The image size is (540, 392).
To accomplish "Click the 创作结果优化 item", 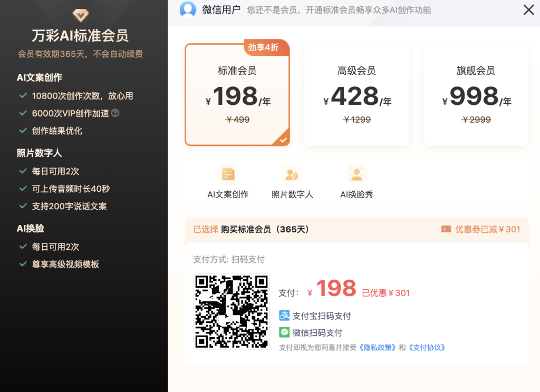I will pyautogui.click(x=57, y=131).
